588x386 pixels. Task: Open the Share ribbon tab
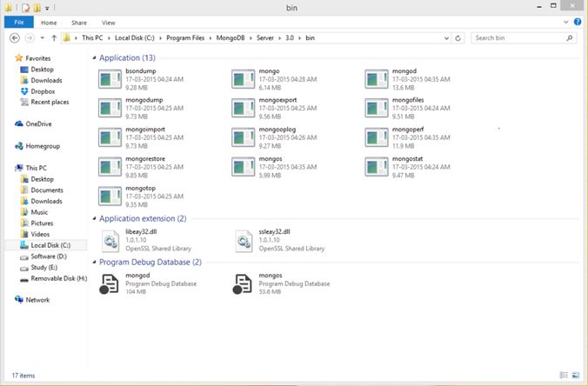79,23
